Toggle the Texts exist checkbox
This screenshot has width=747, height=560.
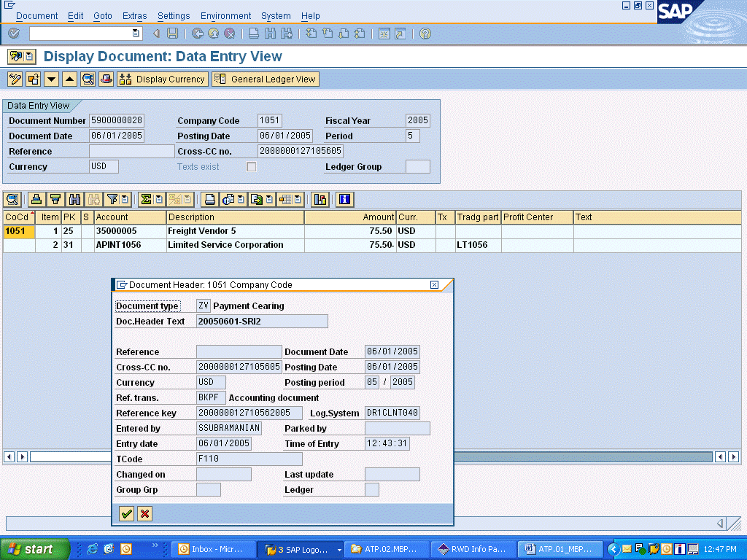[251, 167]
